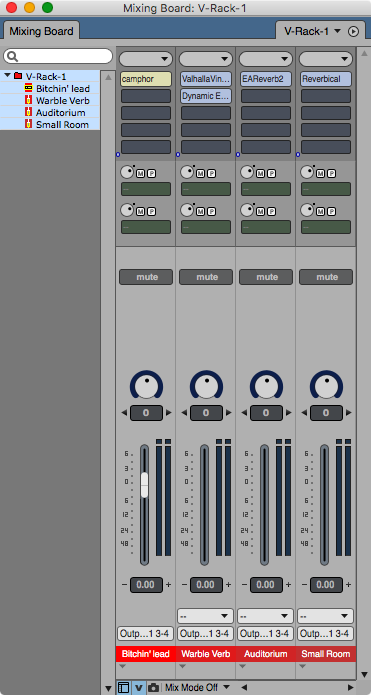Mute the Auditorium channel

[266, 277]
